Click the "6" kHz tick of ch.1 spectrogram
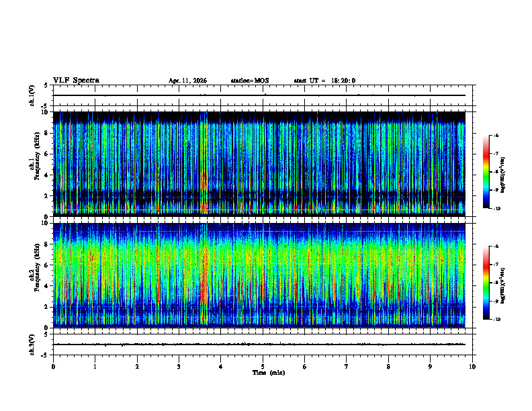The width and height of the screenshot is (532, 411). coord(46,154)
